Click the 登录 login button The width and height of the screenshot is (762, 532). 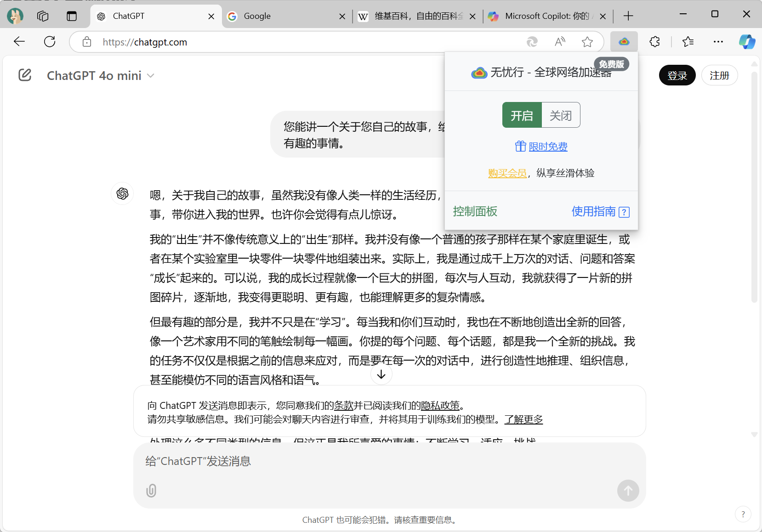pos(677,75)
